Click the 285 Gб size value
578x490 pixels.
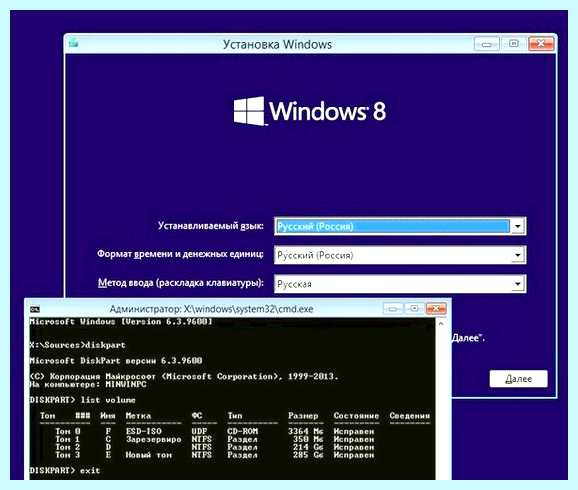pyautogui.click(x=308, y=455)
